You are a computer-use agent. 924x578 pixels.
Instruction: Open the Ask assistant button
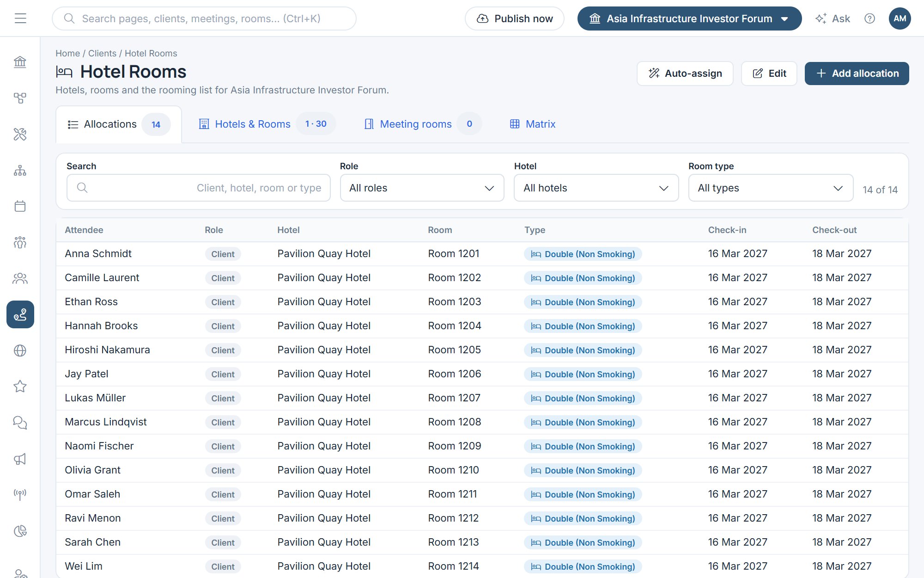(x=833, y=18)
